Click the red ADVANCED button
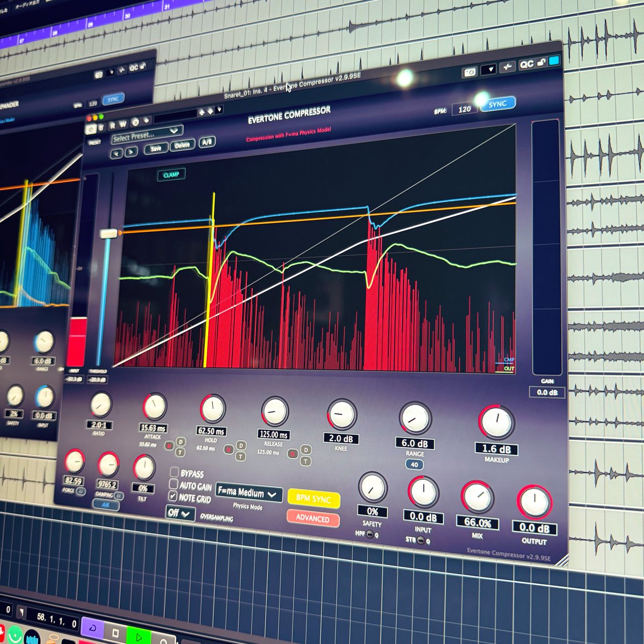The image size is (644, 644). click(313, 518)
